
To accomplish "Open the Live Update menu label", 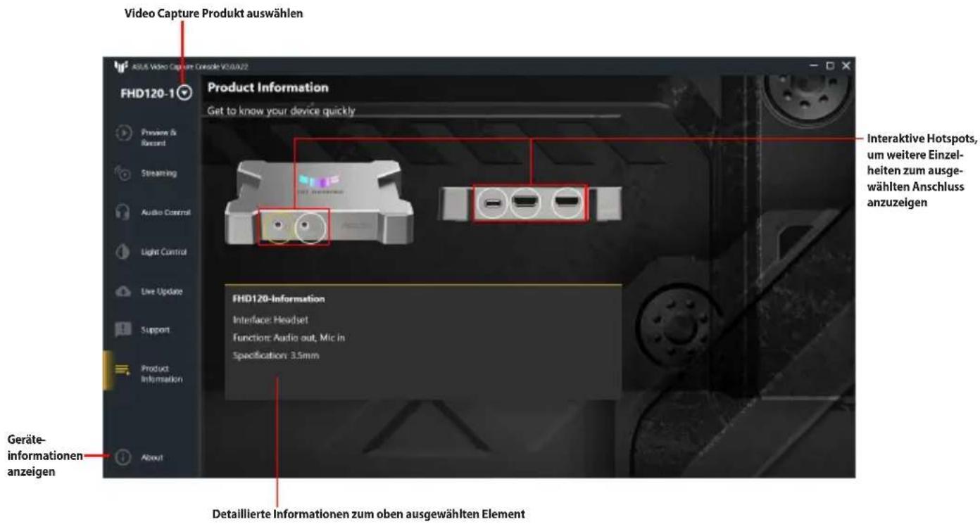I will [x=162, y=290].
